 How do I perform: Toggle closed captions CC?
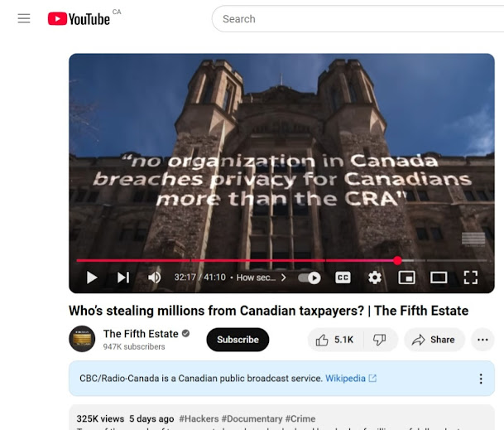coord(343,278)
